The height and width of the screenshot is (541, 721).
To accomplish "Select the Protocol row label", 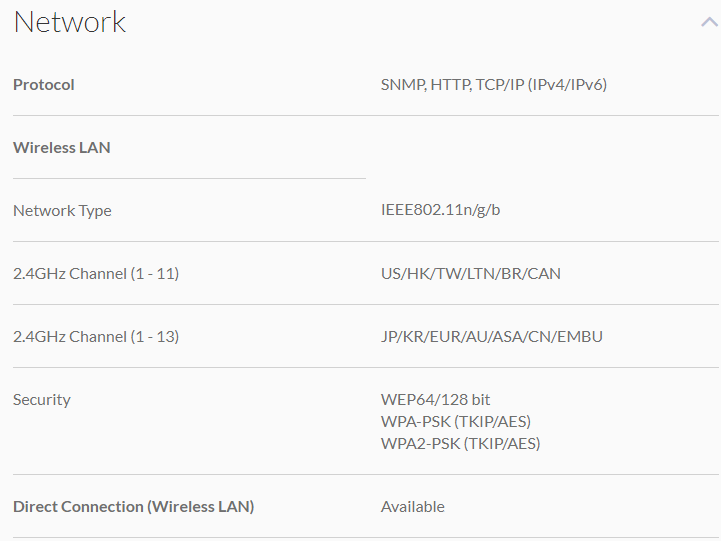I will pos(44,85).
